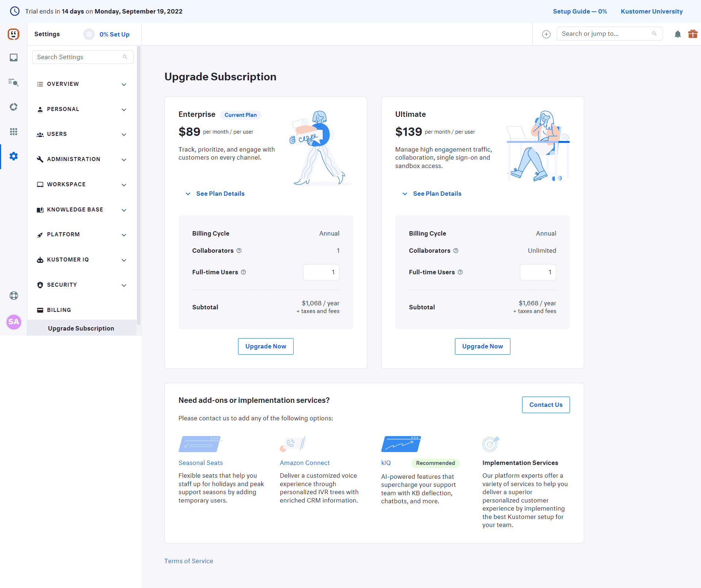Open the help lifebuoy icon

pos(14,295)
